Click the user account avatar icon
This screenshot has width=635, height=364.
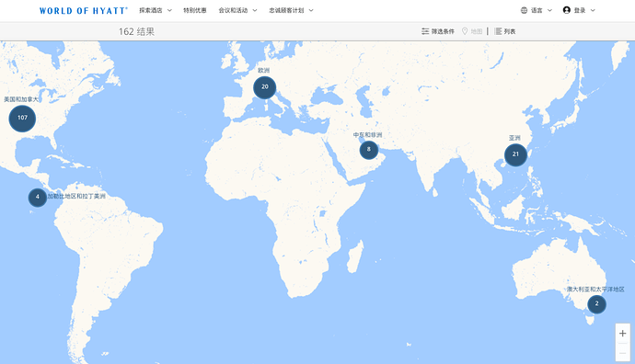point(567,10)
